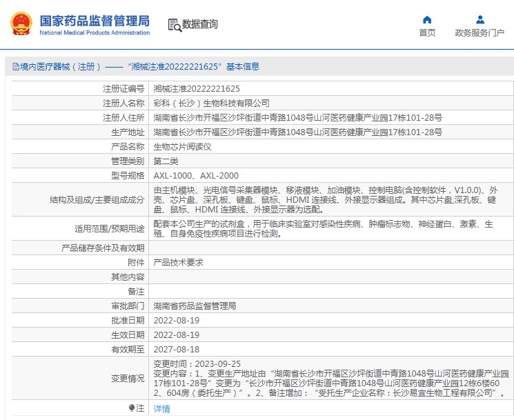Open the 数据查询 search icon
This screenshot has width=514, height=420.
tap(175, 26)
